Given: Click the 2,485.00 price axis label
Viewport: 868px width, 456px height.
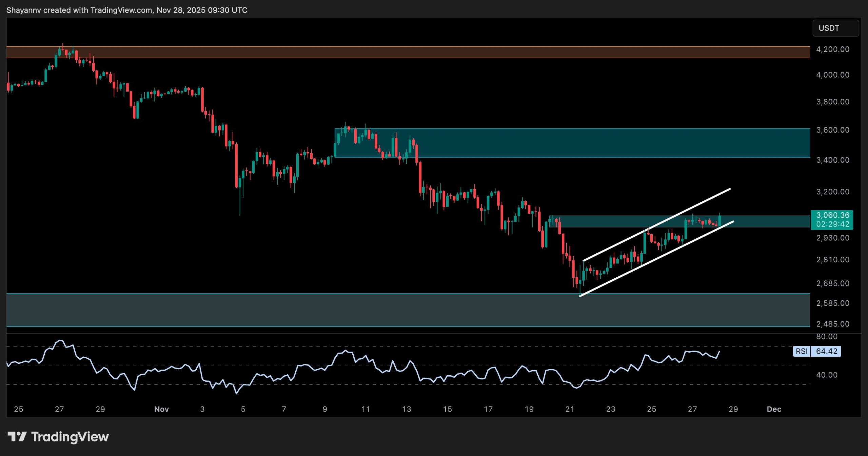Looking at the screenshot, I should [832, 324].
